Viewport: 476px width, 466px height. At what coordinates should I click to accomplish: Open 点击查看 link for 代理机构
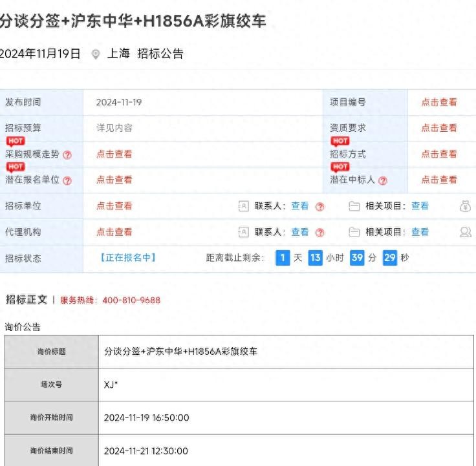click(x=114, y=232)
